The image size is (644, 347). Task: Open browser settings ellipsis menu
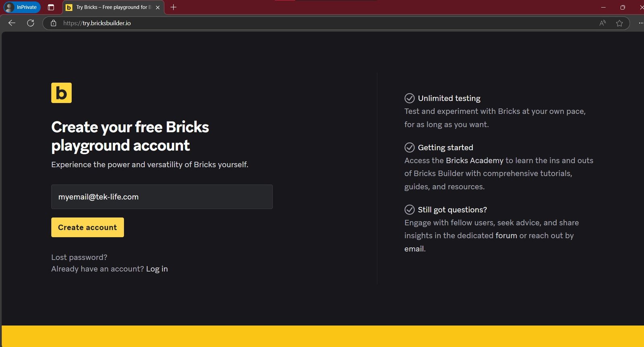click(x=640, y=23)
